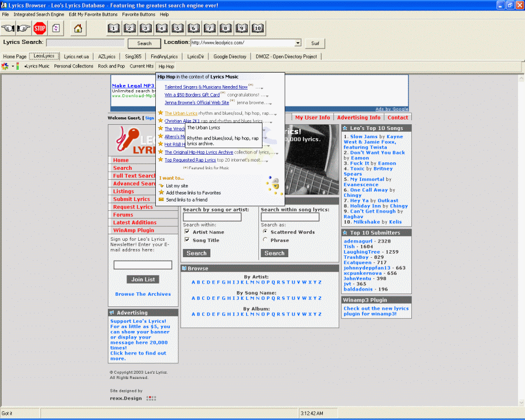Click the Forward pointing-hand icon

(23, 29)
